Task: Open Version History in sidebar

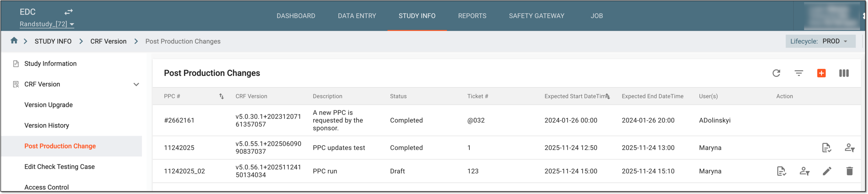Action: [47, 125]
